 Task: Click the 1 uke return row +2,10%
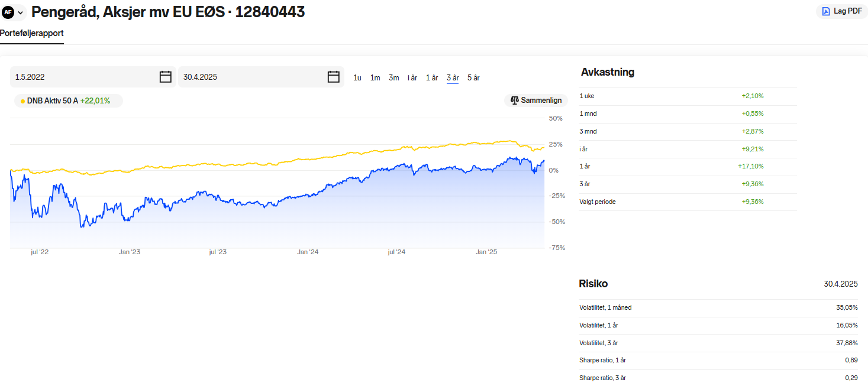click(688, 96)
